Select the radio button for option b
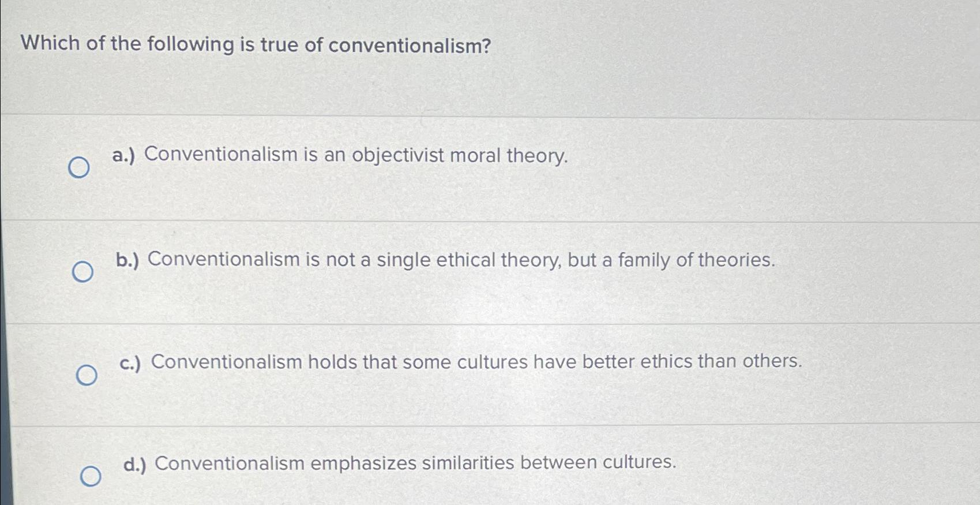Screen dimensions: 980x505 82,271
